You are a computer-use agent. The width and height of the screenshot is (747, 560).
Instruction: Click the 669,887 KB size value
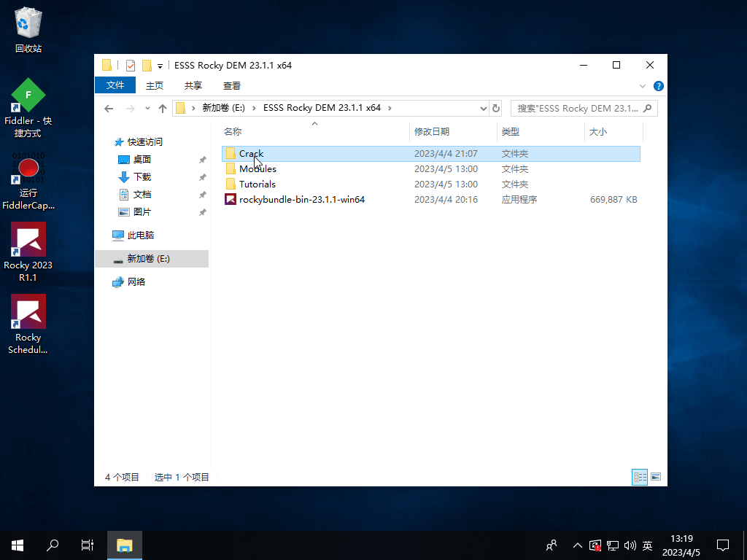click(613, 200)
